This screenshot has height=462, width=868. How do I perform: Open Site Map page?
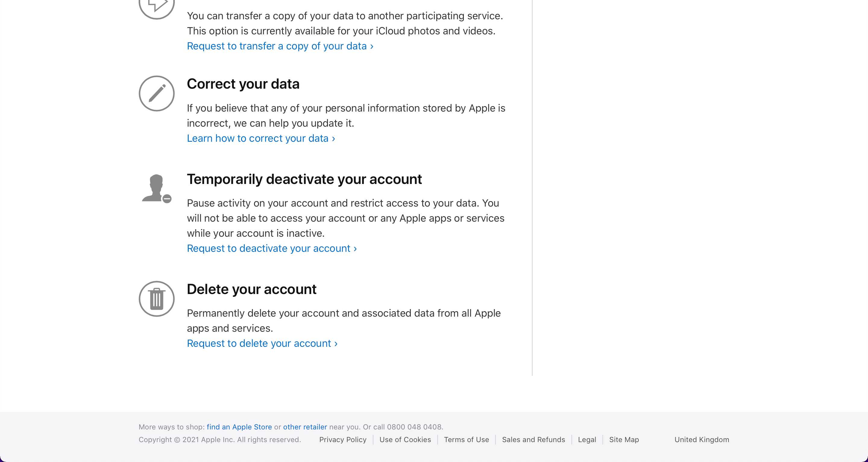coord(624,440)
